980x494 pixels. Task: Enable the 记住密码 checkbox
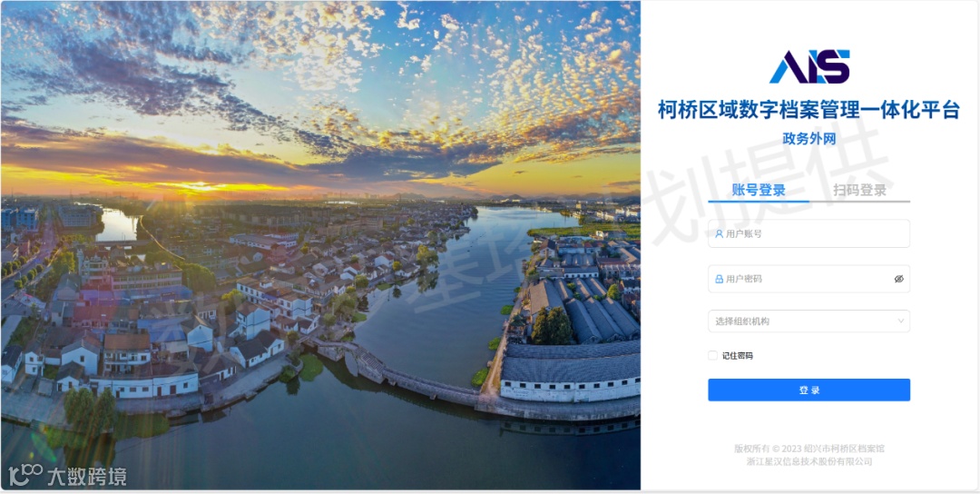tap(712, 355)
